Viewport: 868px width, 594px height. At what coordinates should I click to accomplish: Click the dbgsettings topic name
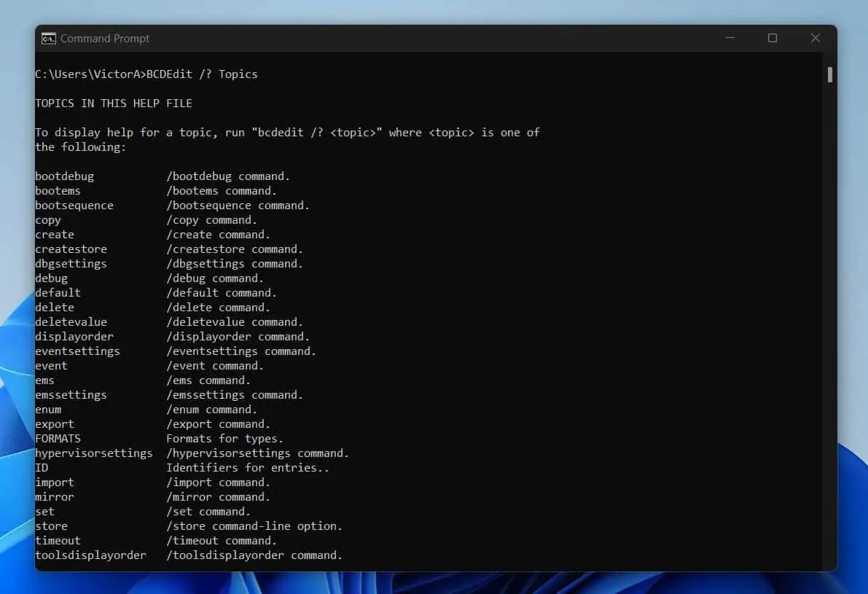(x=71, y=264)
